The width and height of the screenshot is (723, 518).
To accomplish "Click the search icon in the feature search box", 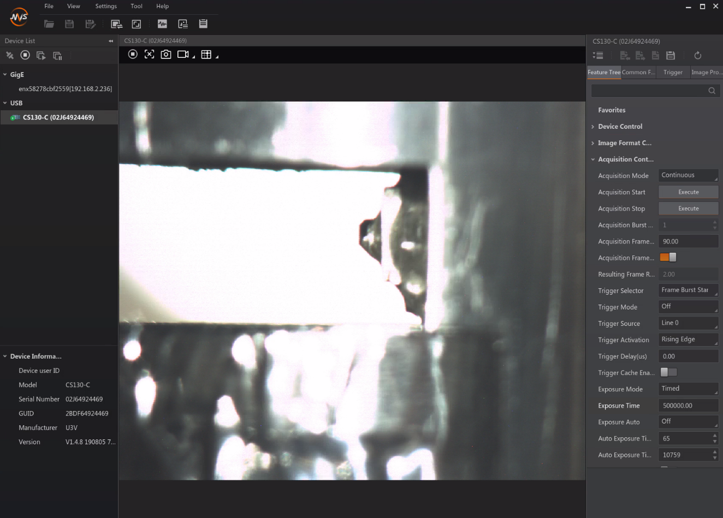I will (x=712, y=91).
